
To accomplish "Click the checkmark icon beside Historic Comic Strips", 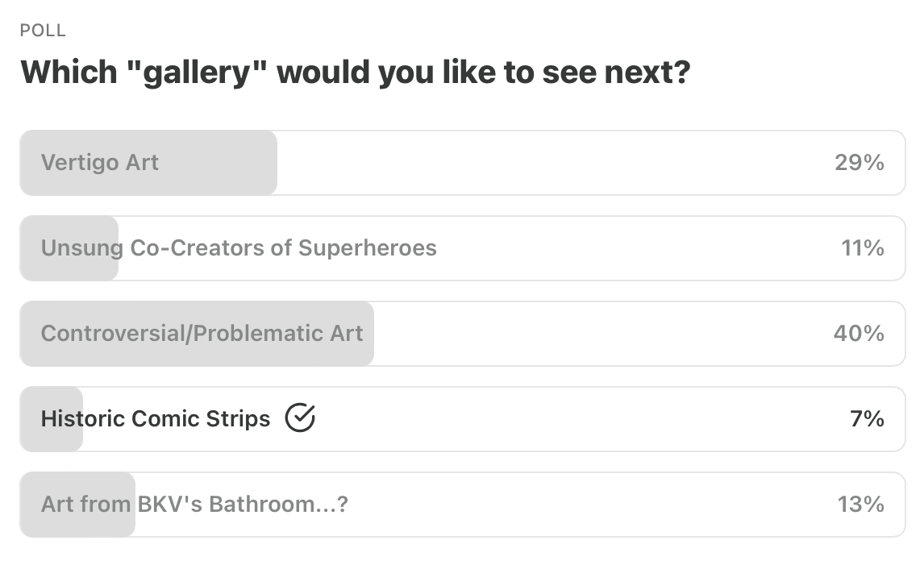I will [300, 418].
